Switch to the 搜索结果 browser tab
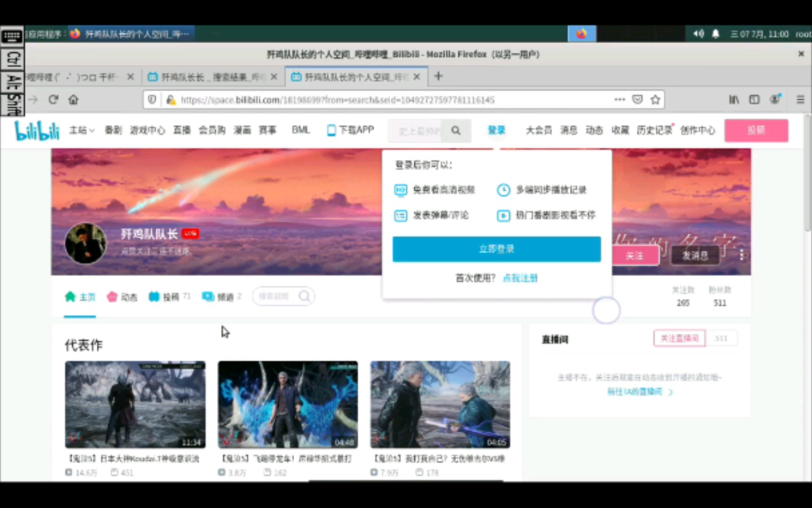 pyautogui.click(x=212, y=76)
